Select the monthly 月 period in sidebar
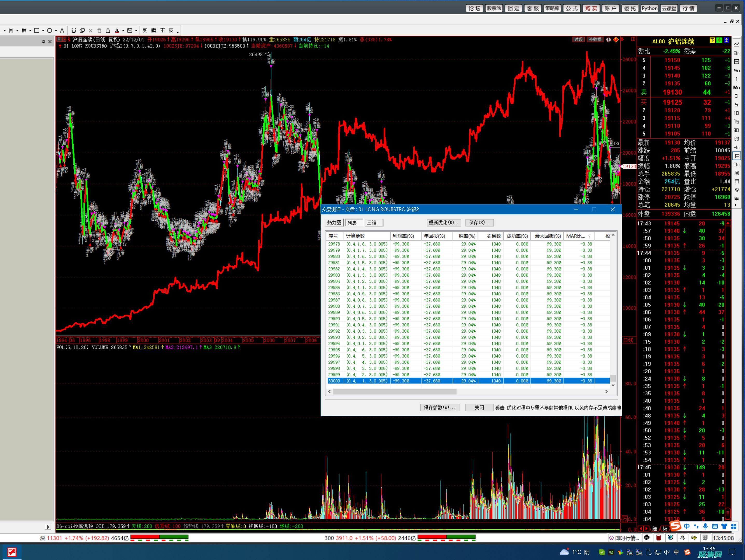The height and width of the screenshot is (560, 745). 737,181
